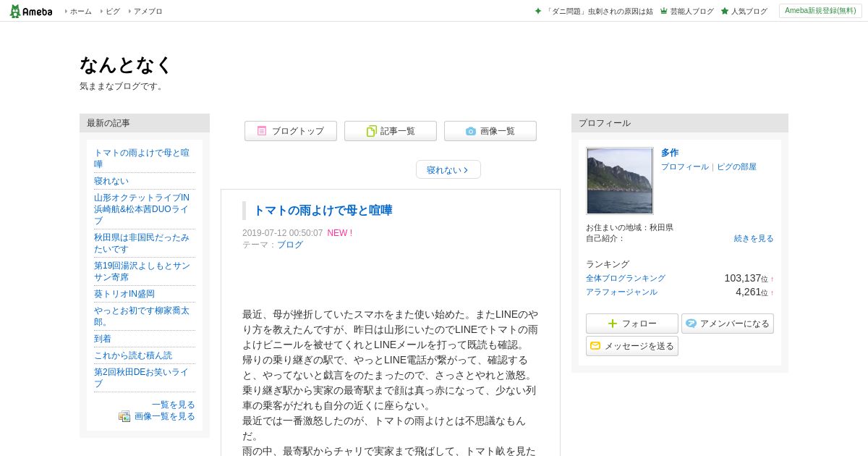This screenshot has width=868, height=456.
Task: Open アラフォージャンル ranking link
Action: pos(621,292)
